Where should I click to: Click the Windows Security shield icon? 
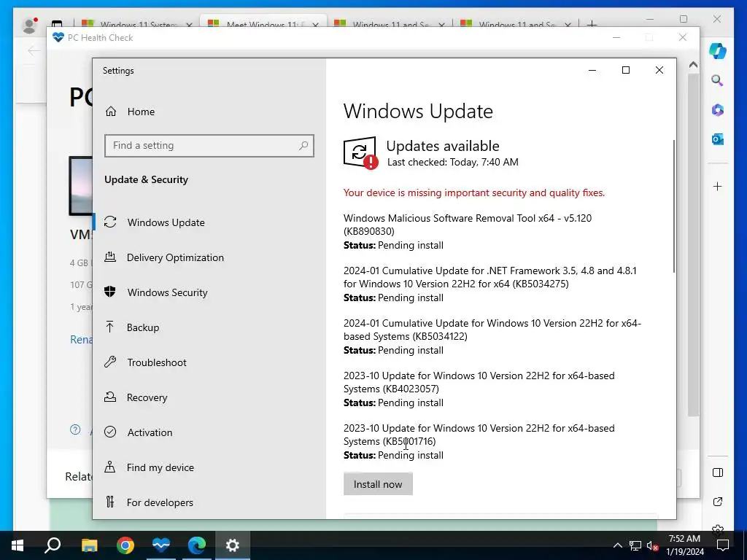coord(110,292)
